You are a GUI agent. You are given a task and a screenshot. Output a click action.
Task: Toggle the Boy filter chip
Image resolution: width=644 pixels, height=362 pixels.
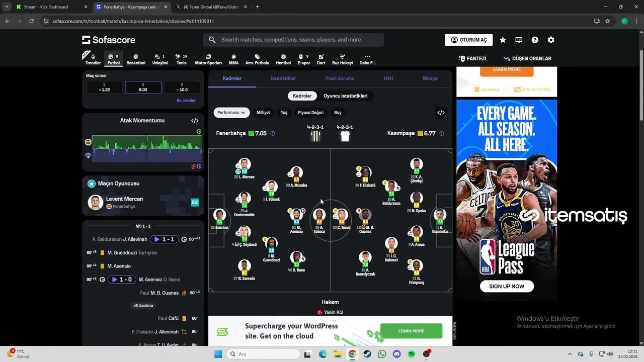coord(338,113)
